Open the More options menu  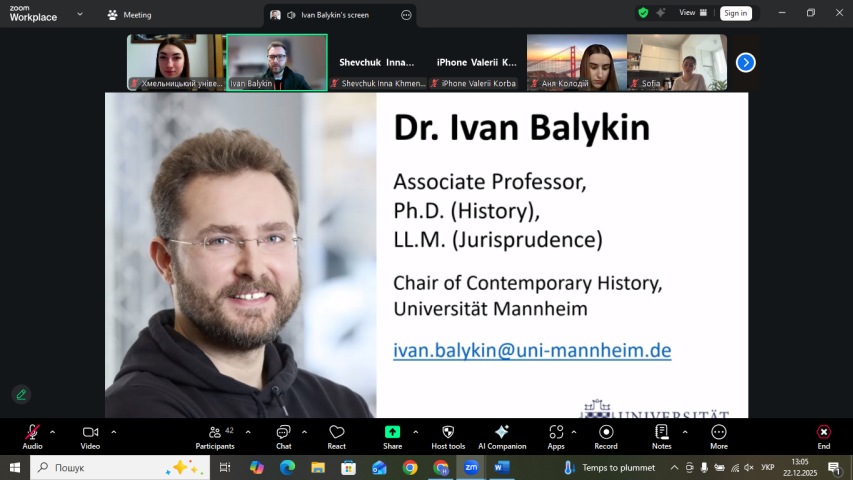[719, 436]
